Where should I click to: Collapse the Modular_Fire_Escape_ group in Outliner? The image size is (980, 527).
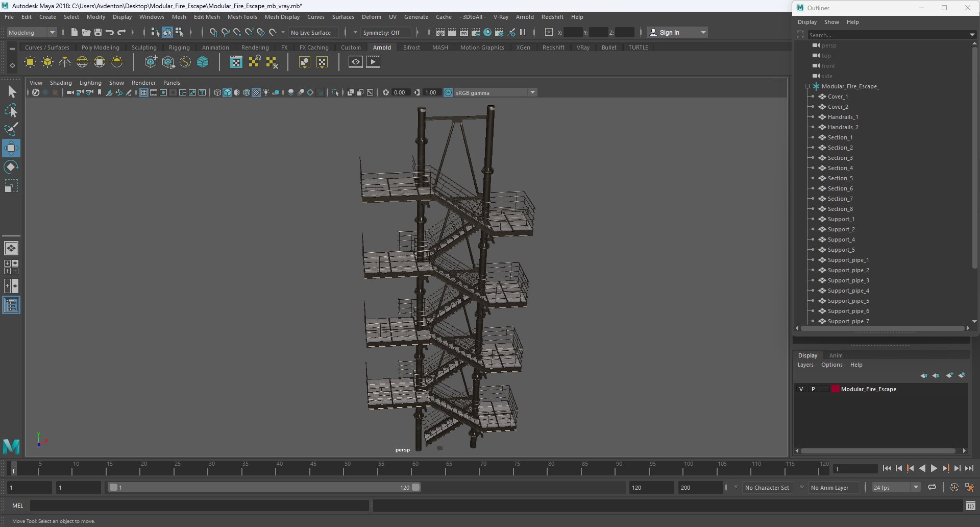tap(807, 86)
